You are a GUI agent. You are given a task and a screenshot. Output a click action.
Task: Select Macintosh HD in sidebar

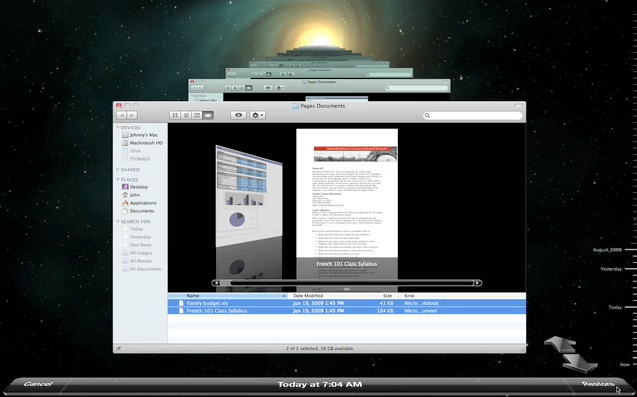tap(143, 143)
